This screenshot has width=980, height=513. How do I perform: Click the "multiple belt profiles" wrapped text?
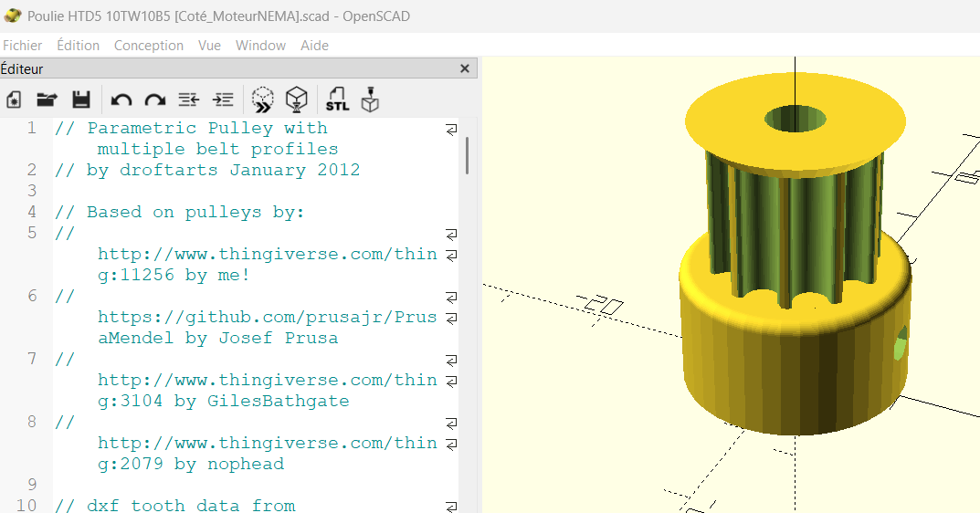217,150
